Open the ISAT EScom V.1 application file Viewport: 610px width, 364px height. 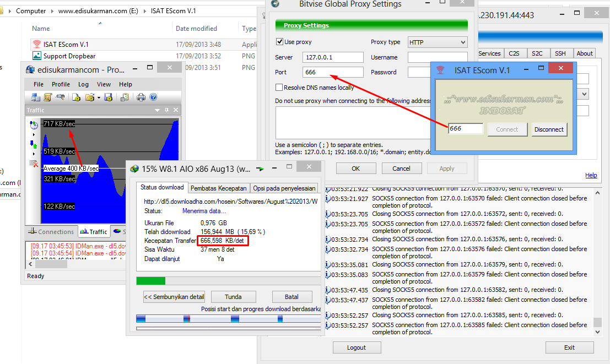point(66,45)
